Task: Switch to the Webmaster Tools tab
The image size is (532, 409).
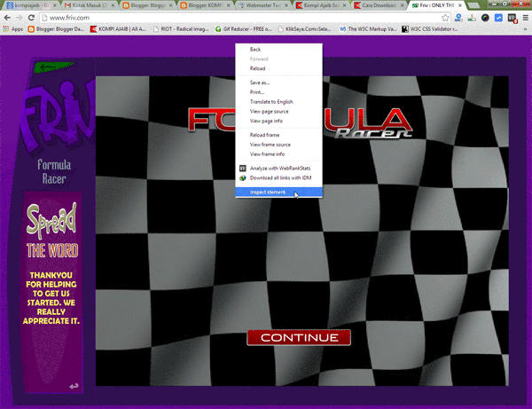Action: [x=263, y=5]
